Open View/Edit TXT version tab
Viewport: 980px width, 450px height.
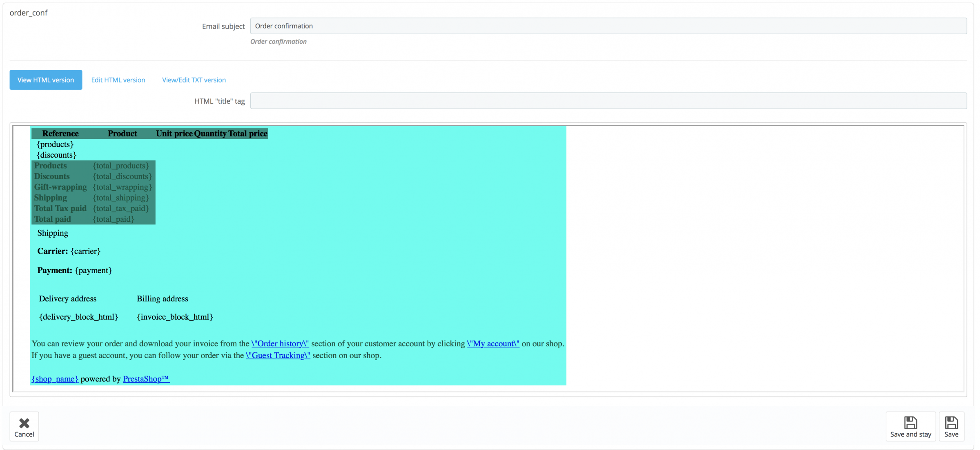click(x=194, y=80)
